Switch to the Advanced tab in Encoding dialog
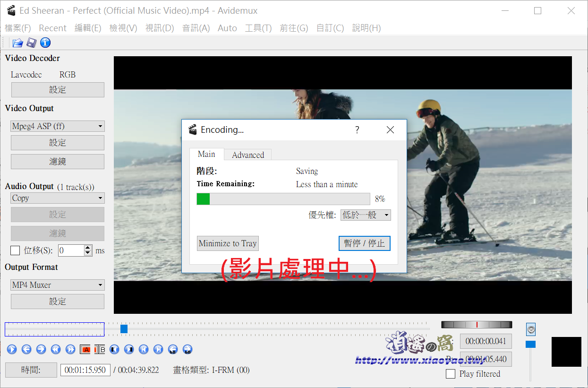Screen dimensions: 588x388 (248, 155)
